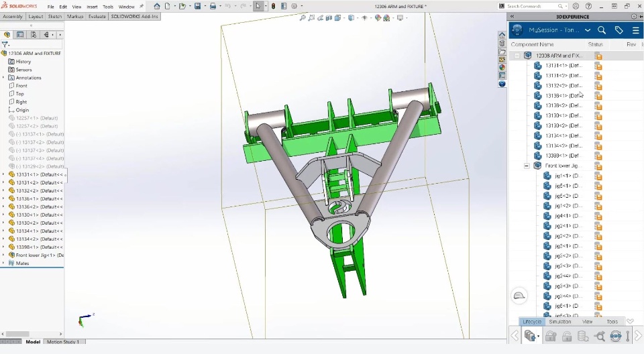Screen dimensions: 644x354
Task: Collapse the Front lower Jig node
Action: pos(527,166)
